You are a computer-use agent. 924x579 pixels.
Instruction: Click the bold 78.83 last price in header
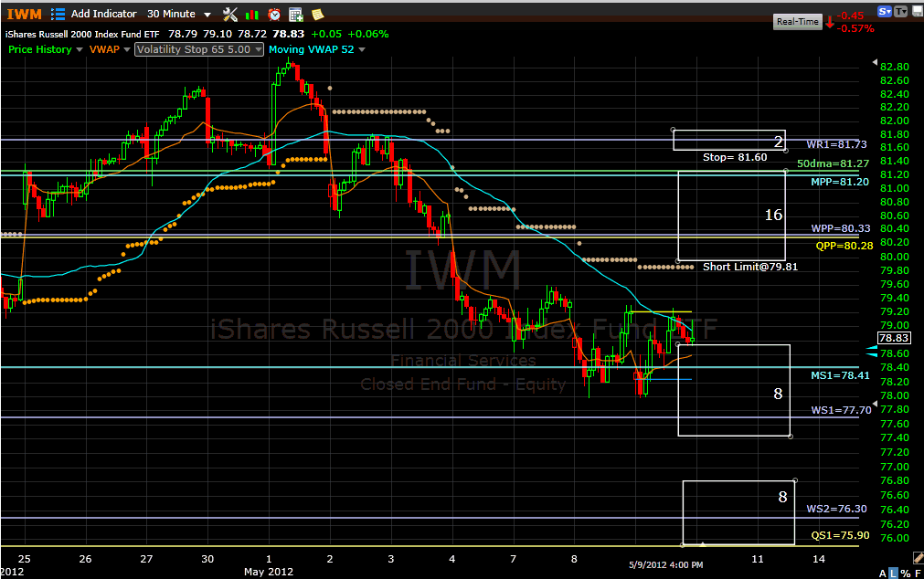pos(288,34)
